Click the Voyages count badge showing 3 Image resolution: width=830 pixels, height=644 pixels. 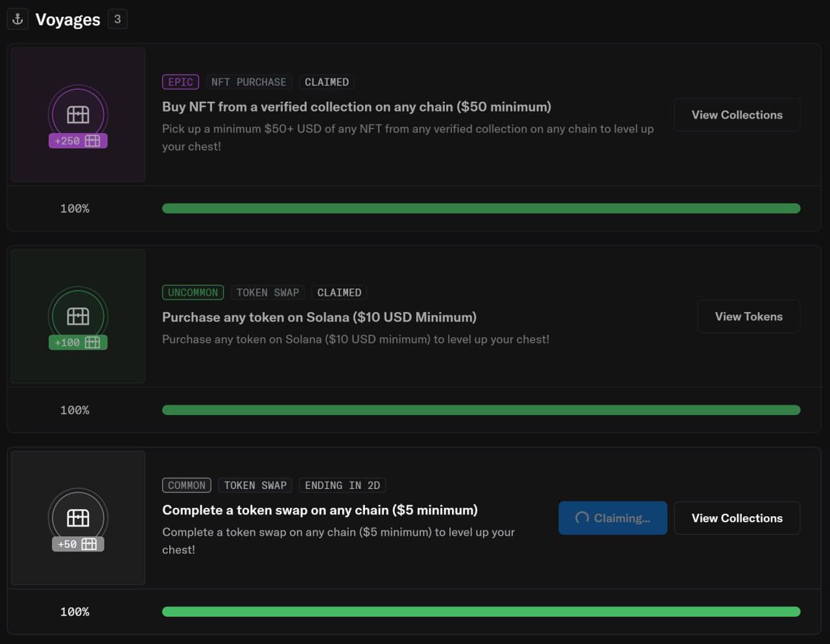(x=117, y=19)
